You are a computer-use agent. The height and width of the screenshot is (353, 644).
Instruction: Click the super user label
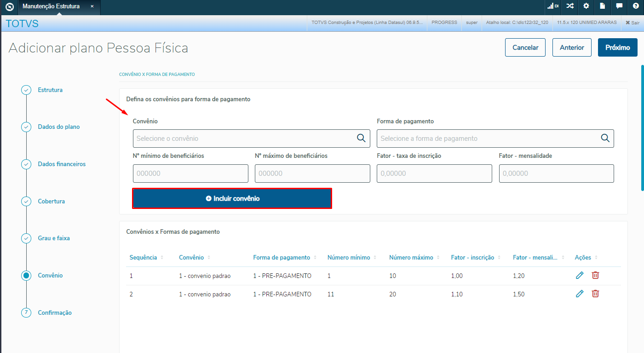[x=472, y=22]
